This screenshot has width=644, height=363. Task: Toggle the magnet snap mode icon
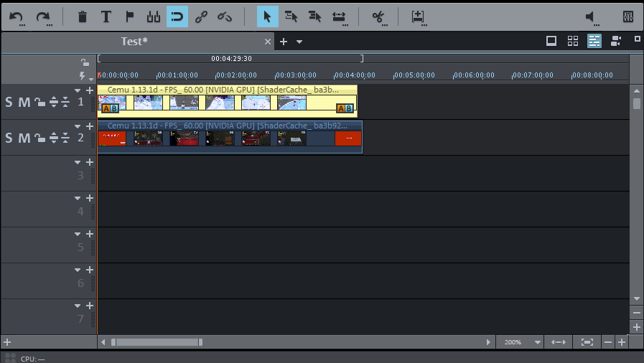click(x=177, y=16)
